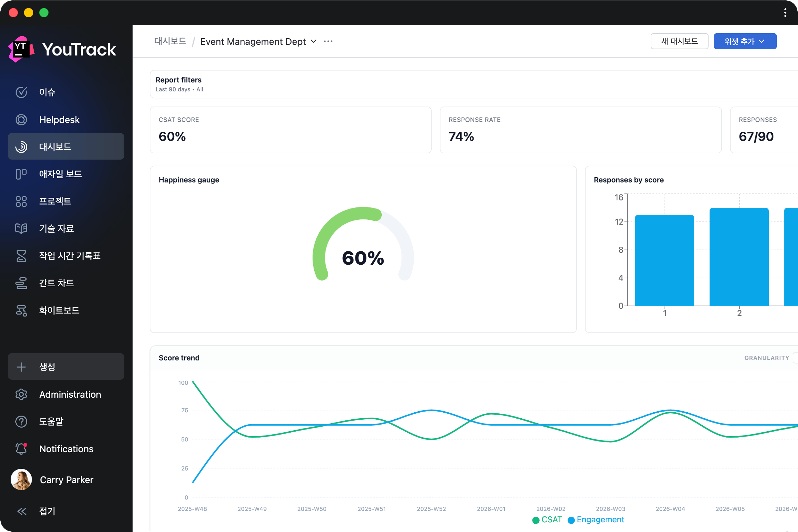Open Gantt Charts via the sidebar icon

click(x=21, y=283)
